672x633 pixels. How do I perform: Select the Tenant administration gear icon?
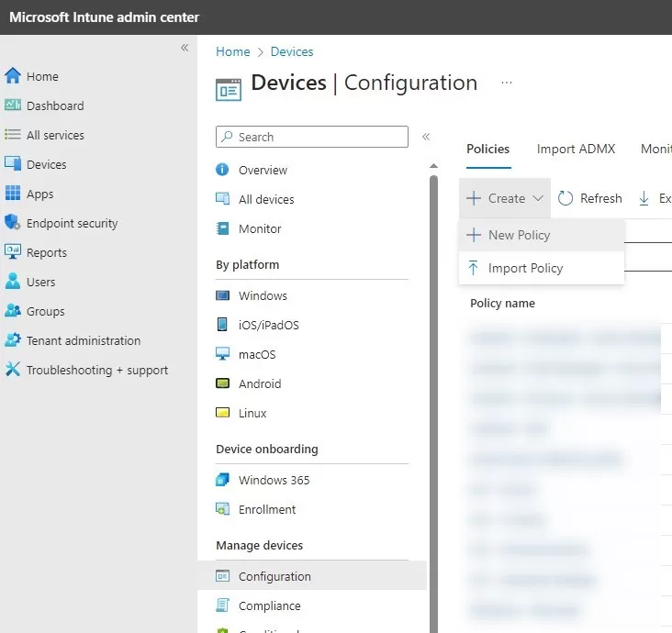13,340
